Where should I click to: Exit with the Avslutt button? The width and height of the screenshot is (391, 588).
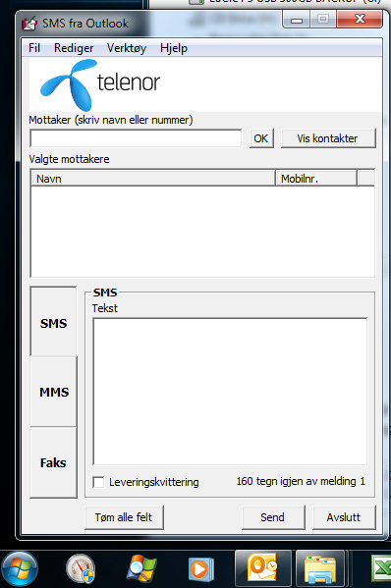[344, 517]
